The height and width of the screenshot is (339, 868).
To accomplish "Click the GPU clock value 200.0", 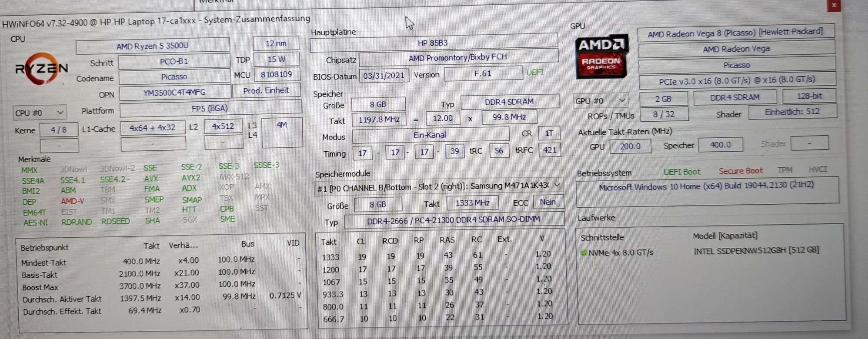I will tap(631, 146).
